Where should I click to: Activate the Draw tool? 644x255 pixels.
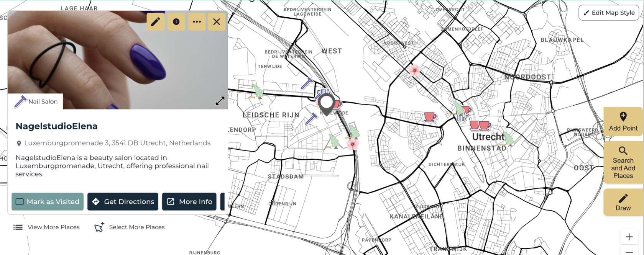(x=623, y=202)
